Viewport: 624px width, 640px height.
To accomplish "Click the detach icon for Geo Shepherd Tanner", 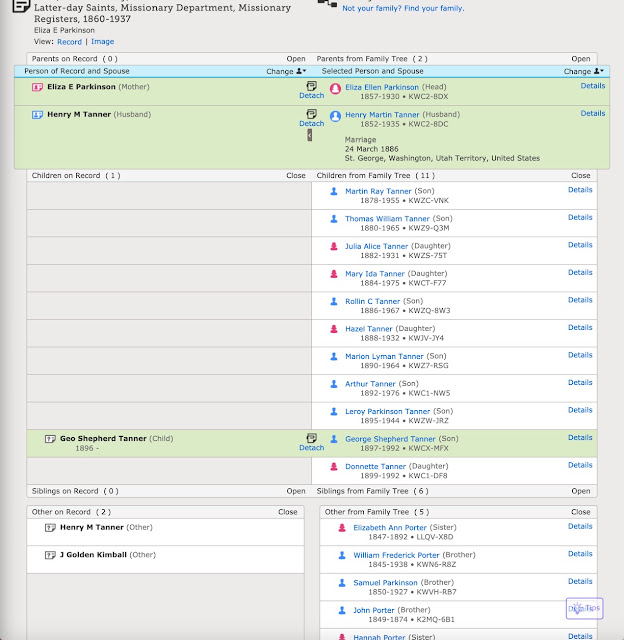I will 311,438.
